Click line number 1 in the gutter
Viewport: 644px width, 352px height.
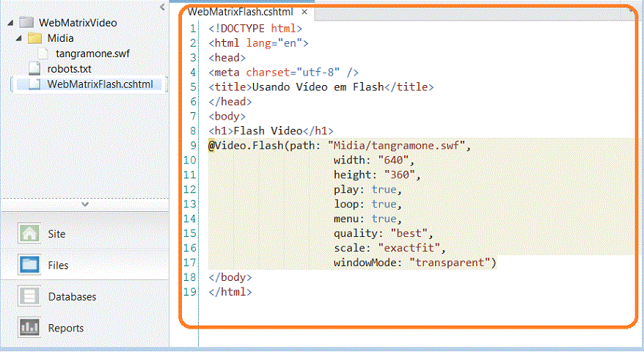193,29
